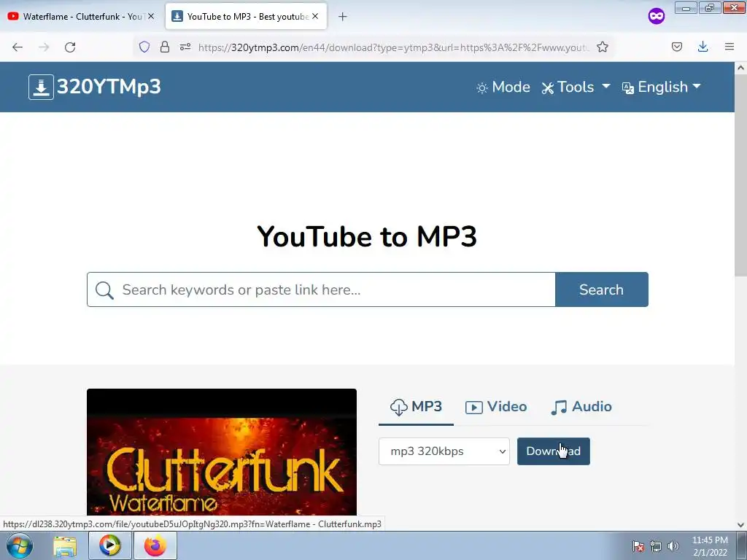Select the MP3 format tab
This screenshot has width=747, height=560.
[x=416, y=407]
